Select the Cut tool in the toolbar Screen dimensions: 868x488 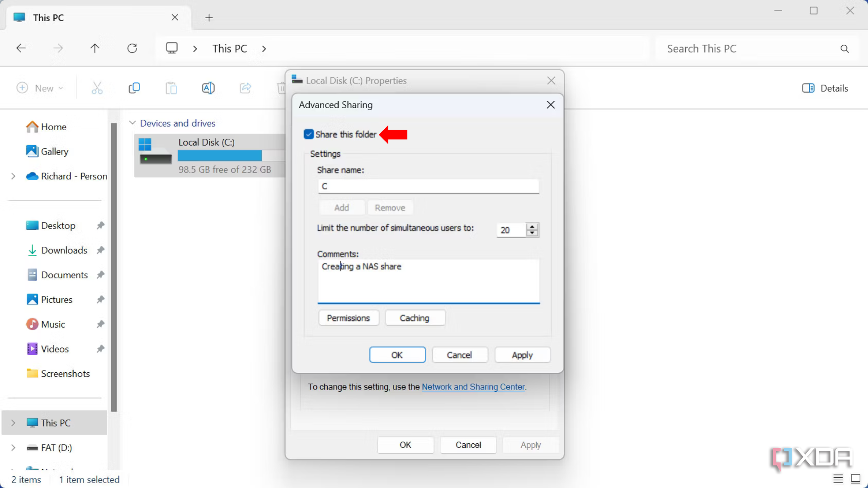pos(97,88)
